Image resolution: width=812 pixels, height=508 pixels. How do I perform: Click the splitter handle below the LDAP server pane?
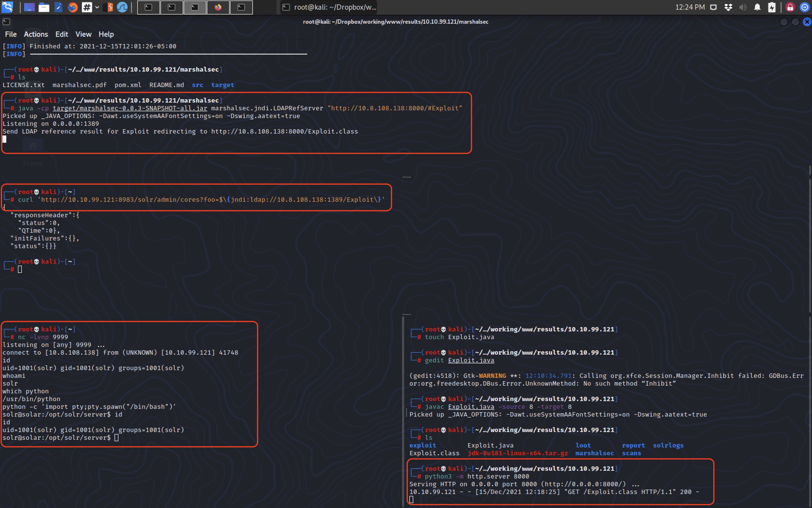407,177
